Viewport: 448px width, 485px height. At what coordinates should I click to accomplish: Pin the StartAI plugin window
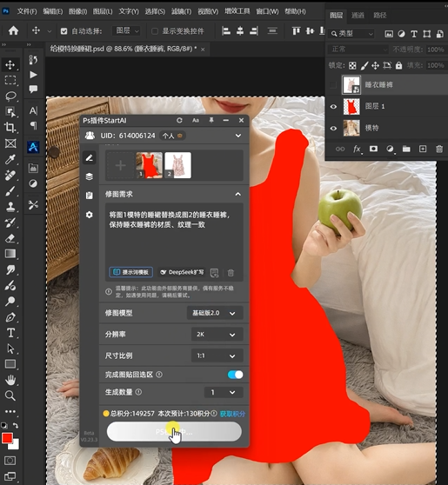tap(211, 120)
